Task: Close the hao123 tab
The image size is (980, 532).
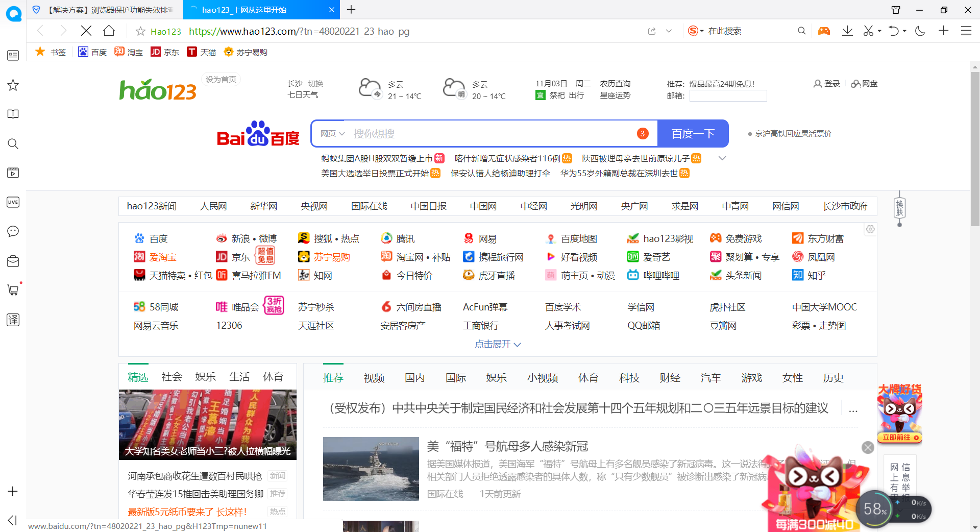Action: (331, 10)
